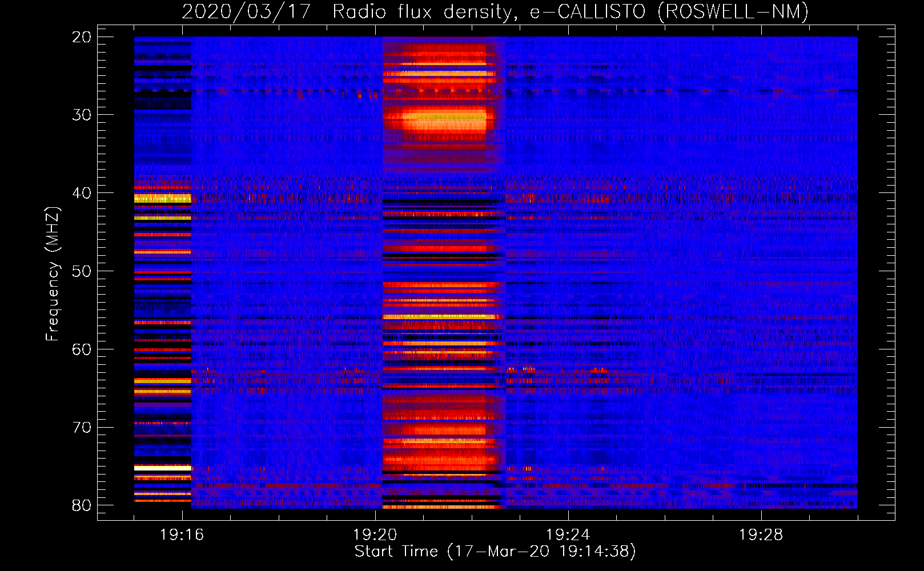This screenshot has width=924, height=571.
Task: Click the white band near 75 MHz at start
Action: (x=163, y=468)
